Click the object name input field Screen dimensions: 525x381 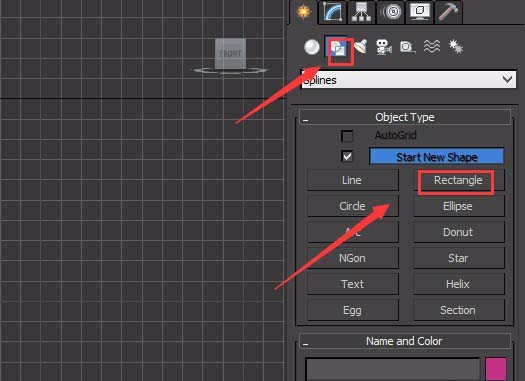click(x=393, y=369)
